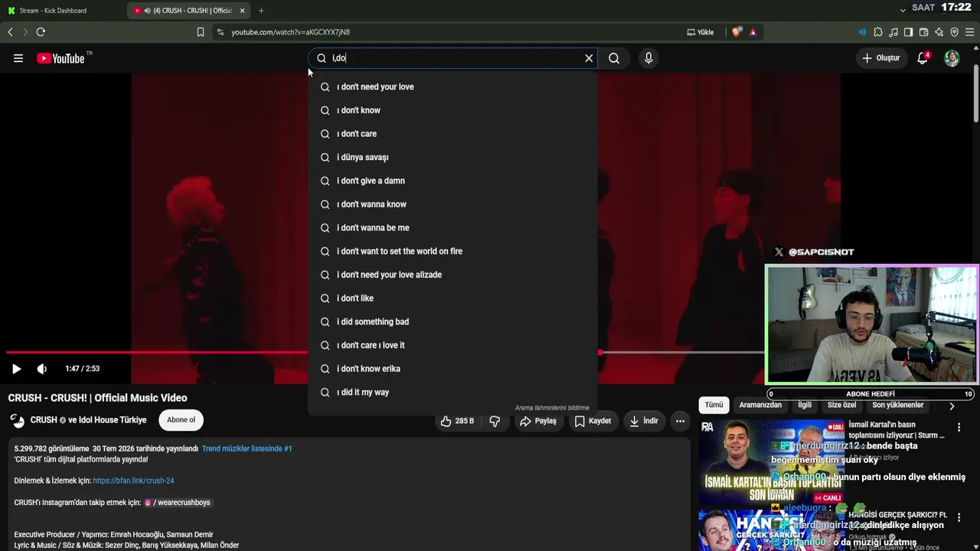Click the Yükle install app button

pyautogui.click(x=701, y=32)
